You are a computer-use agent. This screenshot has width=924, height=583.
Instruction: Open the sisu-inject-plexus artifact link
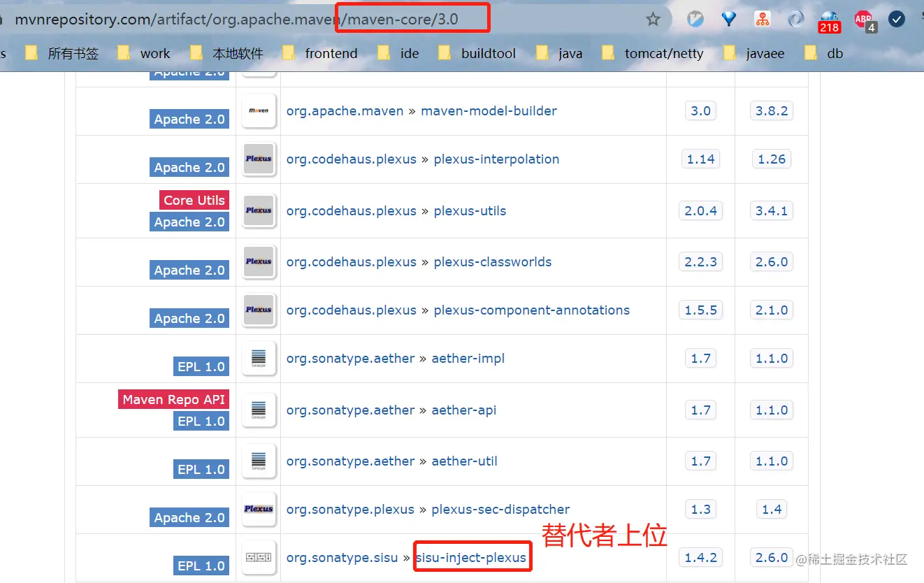click(x=470, y=557)
